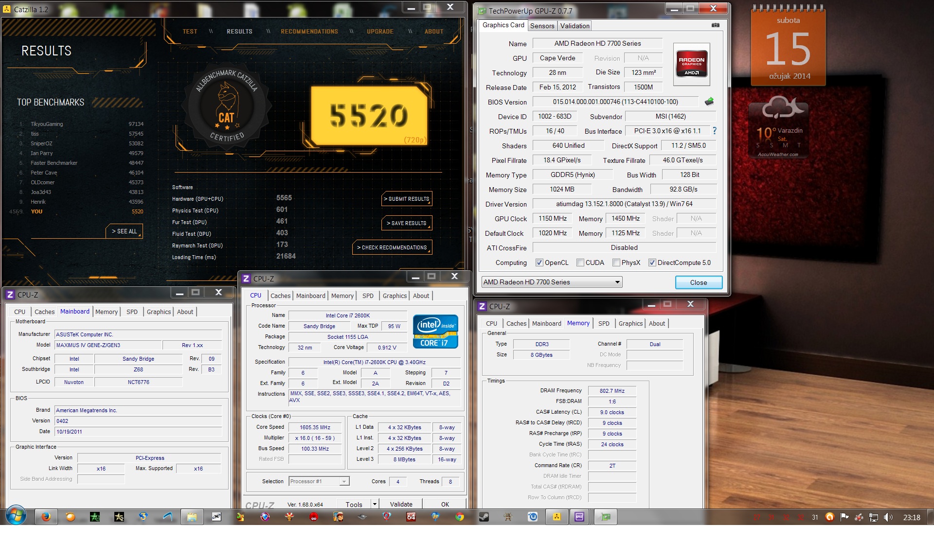The width and height of the screenshot is (934, 560).
Task: Toggle the CUDA checkbox in GPU-Z
Action: (x=580, y=262)
